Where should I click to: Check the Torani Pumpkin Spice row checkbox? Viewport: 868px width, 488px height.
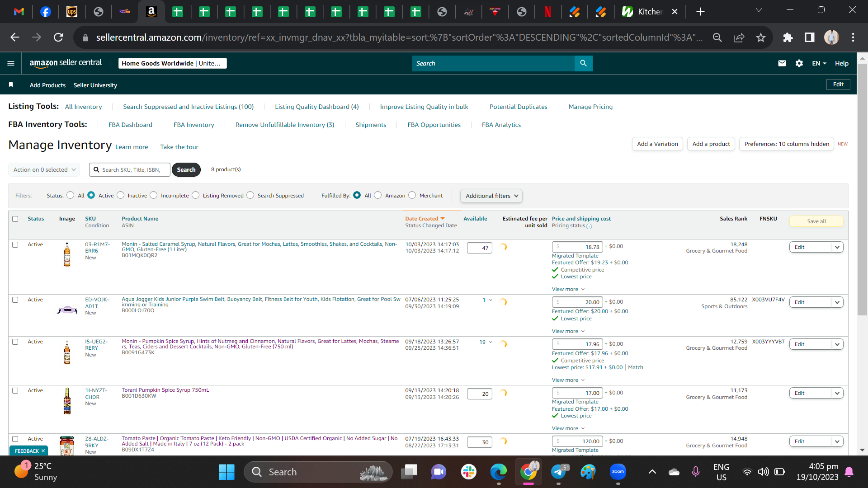pos(15,391)
